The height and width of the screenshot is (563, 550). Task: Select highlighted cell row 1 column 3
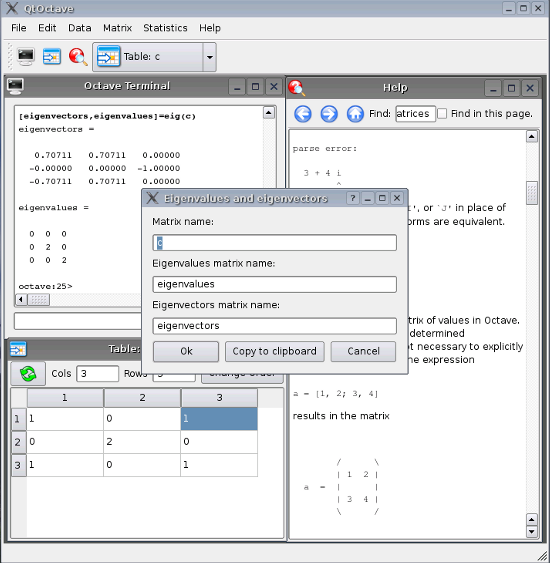click(219, 419)
